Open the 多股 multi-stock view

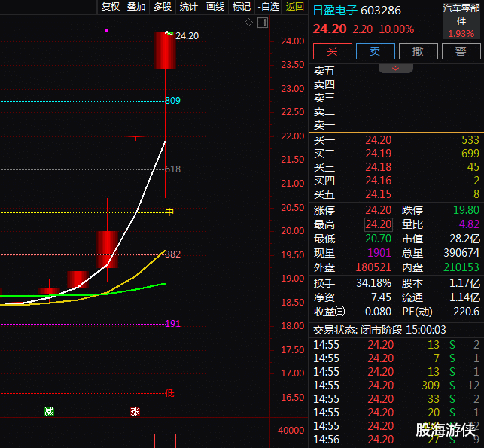point(163,7)
